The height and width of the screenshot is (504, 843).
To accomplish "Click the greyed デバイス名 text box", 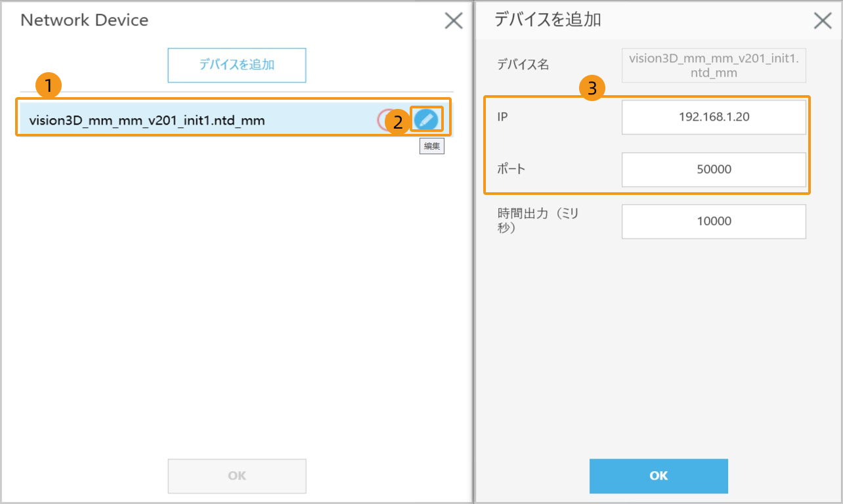I will (x=714, y=66).
